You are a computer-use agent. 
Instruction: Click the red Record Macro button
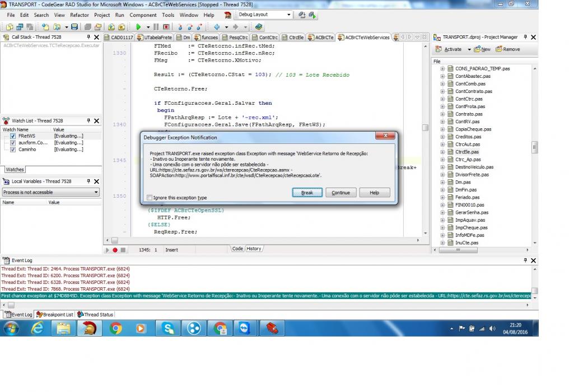pyautogui.click(x=115, y=250)
